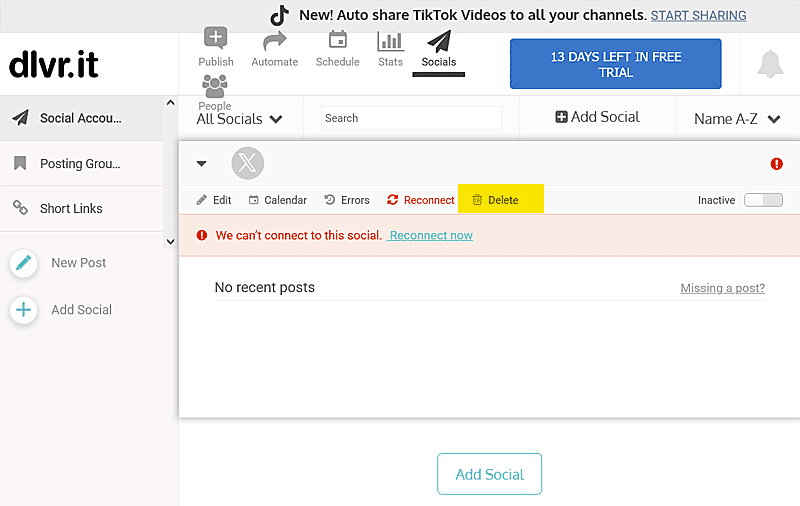Image resolution: width=800 pixels, height=506 pixels.
Task: Open the Schedule calendar icon
Action: click(x=337, y=41)
